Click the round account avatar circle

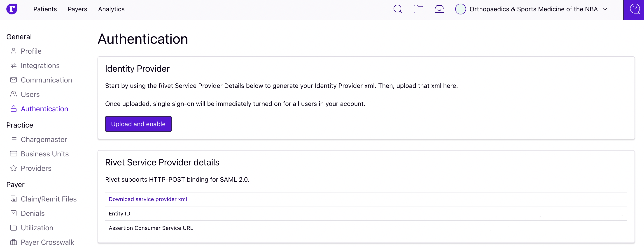(460, 9)
